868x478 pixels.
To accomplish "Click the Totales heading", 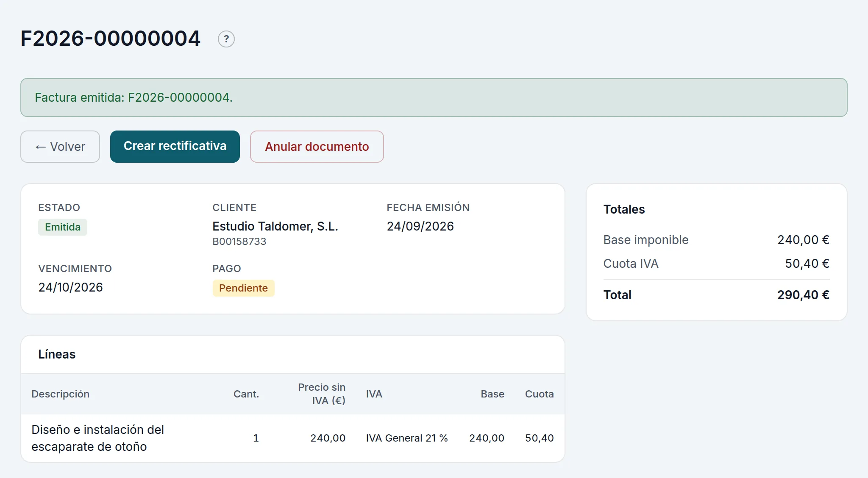I will pyautogui.click(x=624, y=209).
